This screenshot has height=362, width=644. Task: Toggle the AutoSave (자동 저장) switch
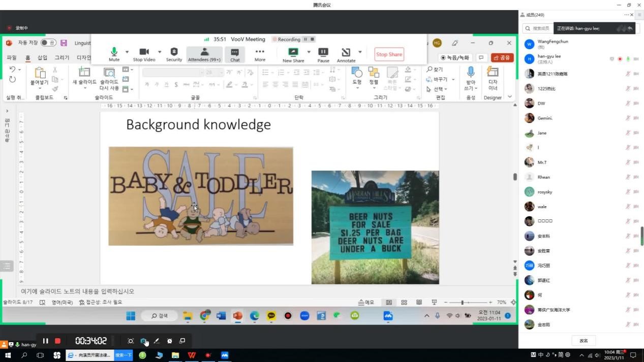coord(48,43)
